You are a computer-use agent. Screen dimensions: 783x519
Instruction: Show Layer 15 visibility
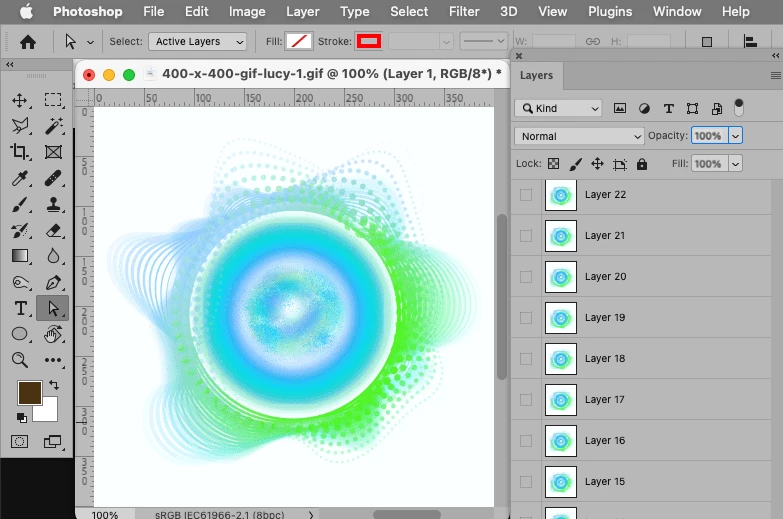[x=526, y=482]
